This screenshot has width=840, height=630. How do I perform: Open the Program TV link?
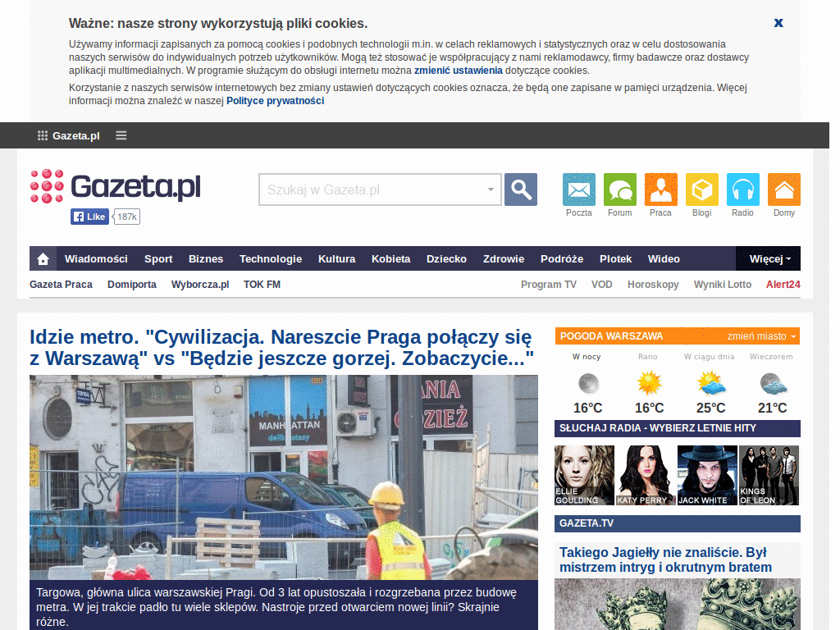point(549,285)
